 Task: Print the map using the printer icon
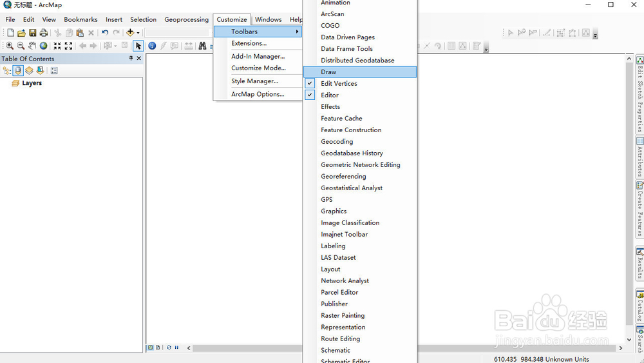pos(44,32)
